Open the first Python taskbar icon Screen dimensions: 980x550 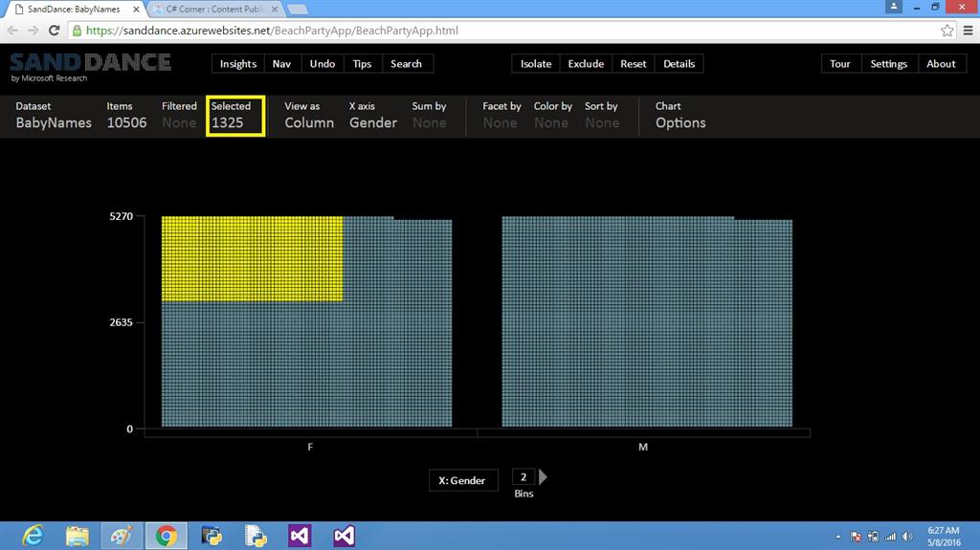212,536
